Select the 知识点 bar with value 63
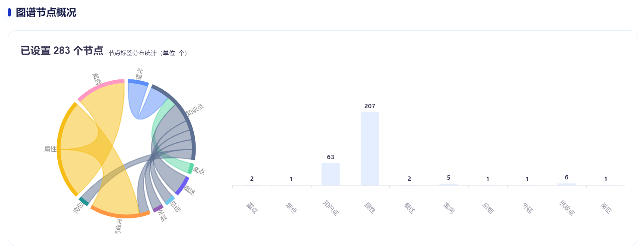The width and height of the screenshot is (644, 251). pos(330,174)
